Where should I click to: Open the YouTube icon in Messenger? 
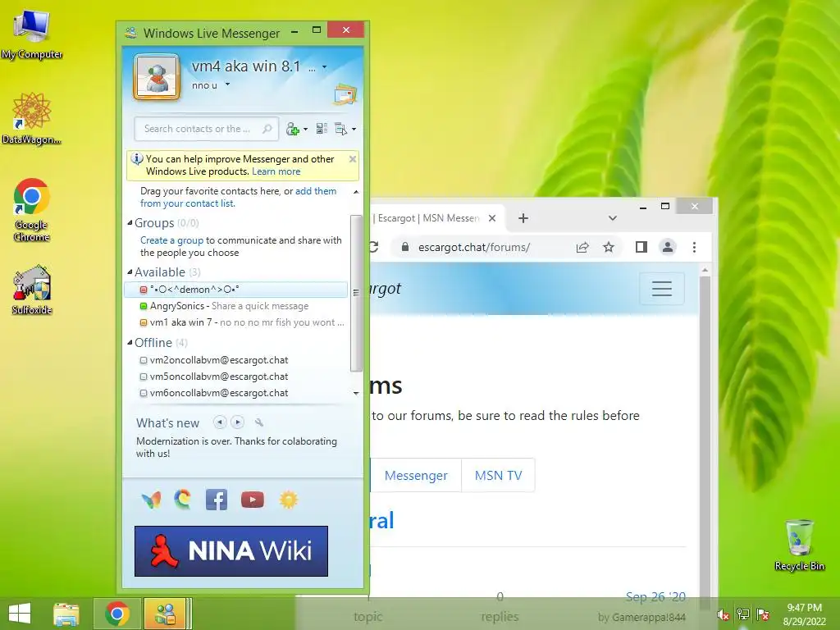pyautogui.click(x=253, y=500)
